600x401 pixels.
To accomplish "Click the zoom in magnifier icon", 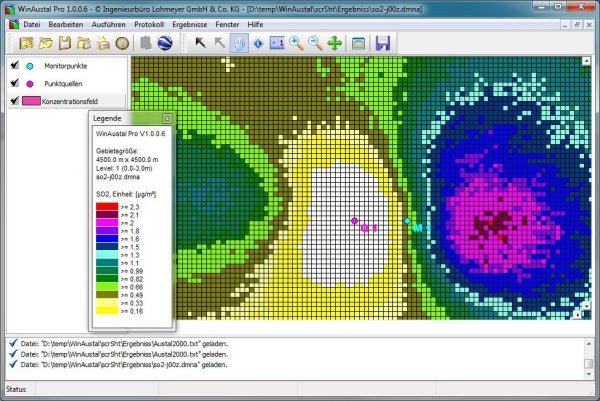I will click(x=297, y=43).
